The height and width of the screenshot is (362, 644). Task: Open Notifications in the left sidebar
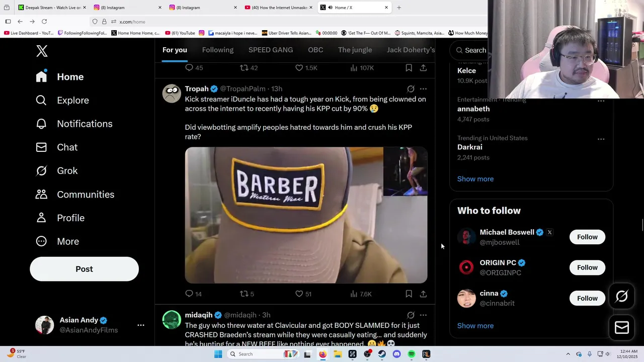click(x=74, y=124)
